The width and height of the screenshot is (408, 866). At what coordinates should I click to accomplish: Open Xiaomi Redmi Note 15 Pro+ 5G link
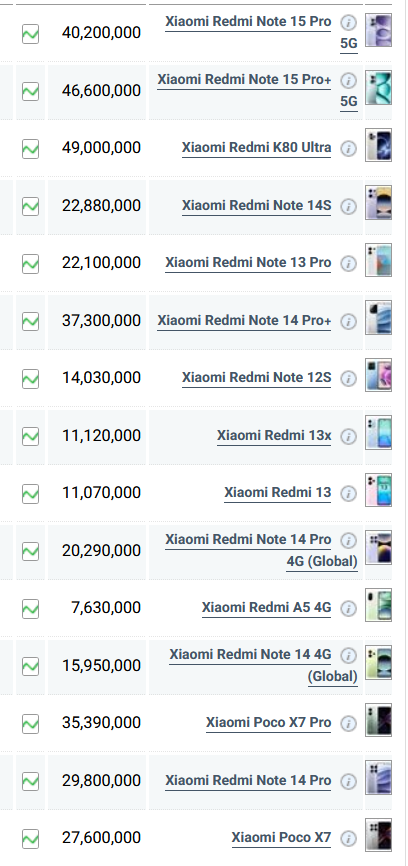click(x=257, y=90)
